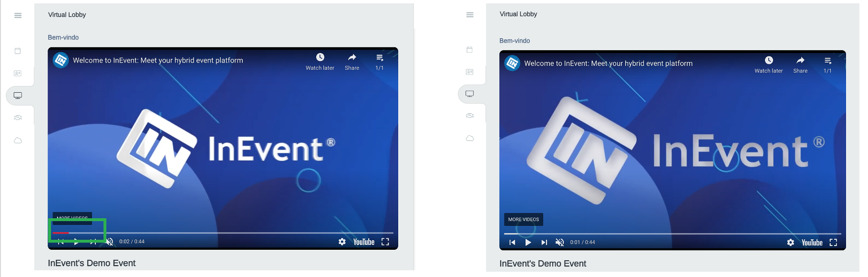This screenshot has height=277, width=868.
Task: Open hamburger menu in left screenshot
Action: point(18,15)
